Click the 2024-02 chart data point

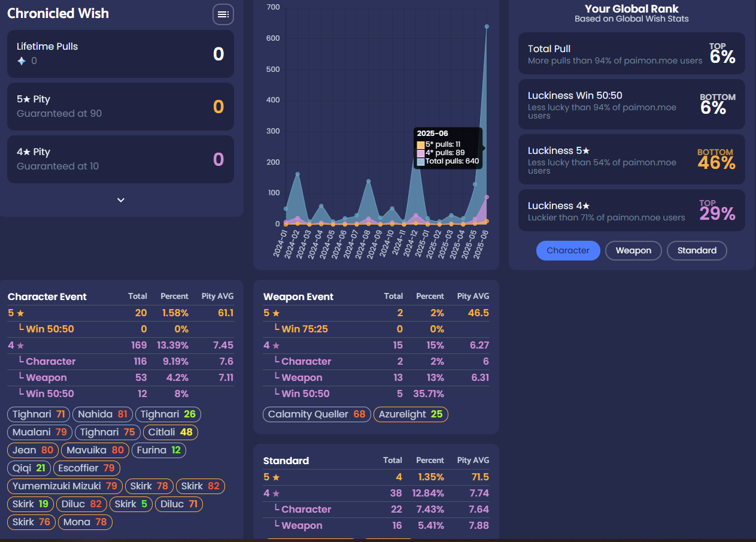pos(297,174)
